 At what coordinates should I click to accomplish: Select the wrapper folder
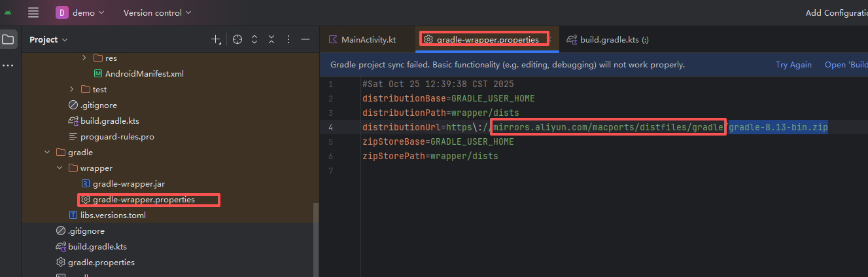[90, 168]
